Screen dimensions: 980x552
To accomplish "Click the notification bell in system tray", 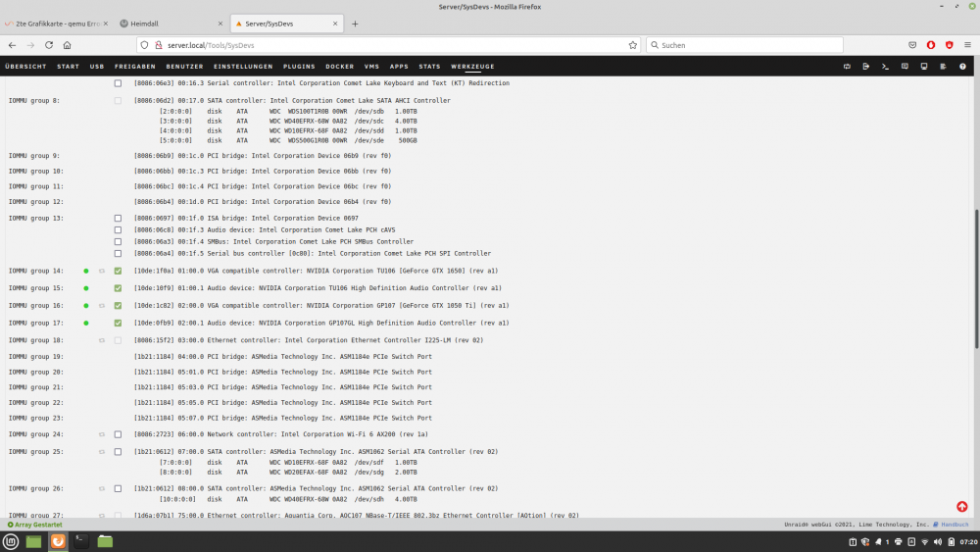I will (x=878, y=542).
